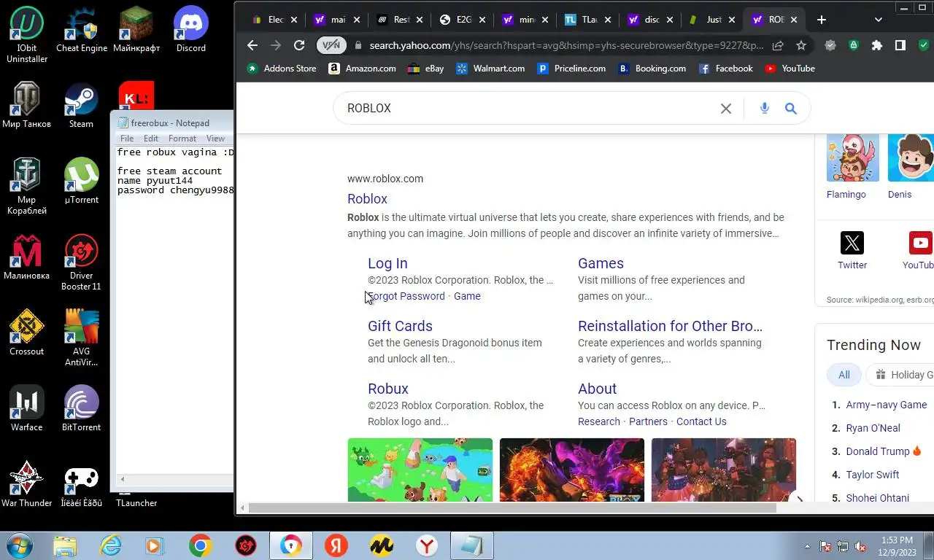Click in the ROBLOX search input field

coord(528,109)
